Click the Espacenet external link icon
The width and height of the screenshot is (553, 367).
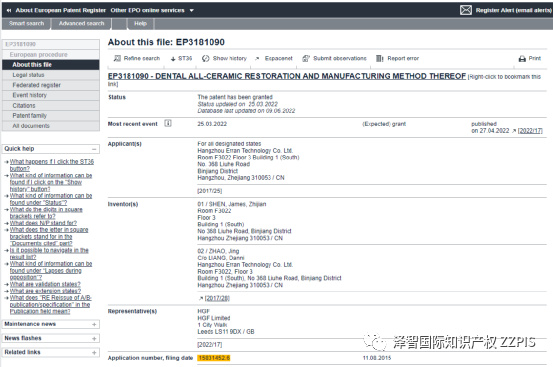click(257, 59)
